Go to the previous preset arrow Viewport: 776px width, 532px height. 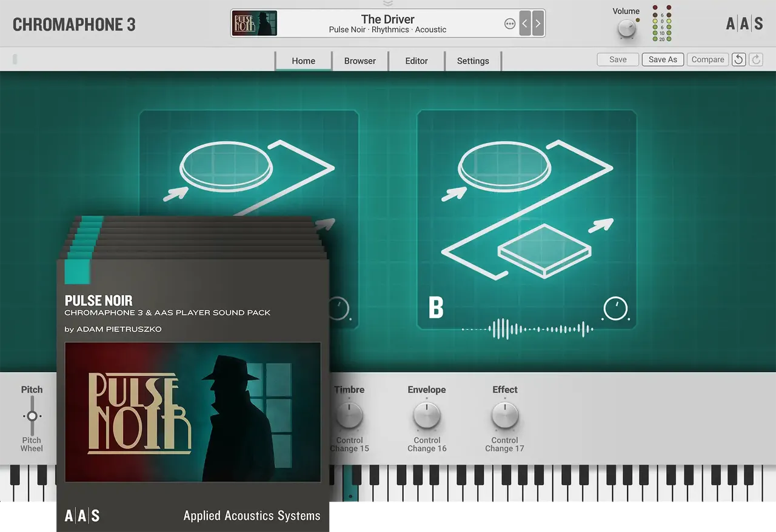525,24
